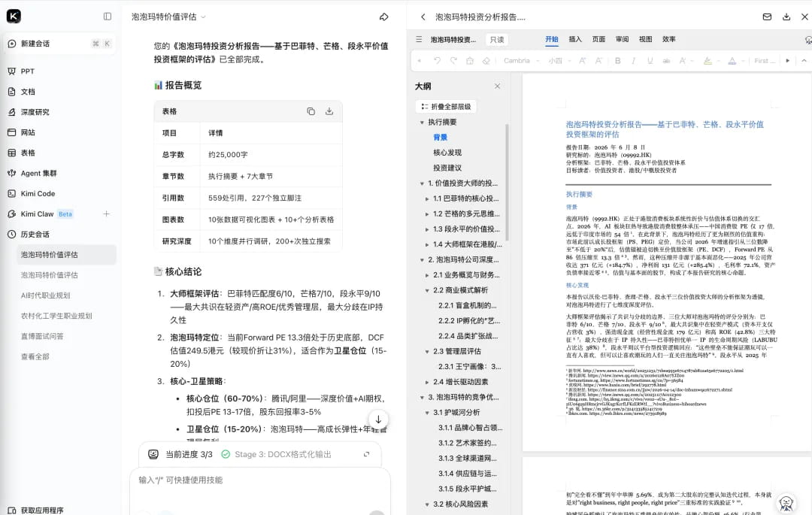
Task: Click the Kimi logo icon
Action: coord(14,17)
